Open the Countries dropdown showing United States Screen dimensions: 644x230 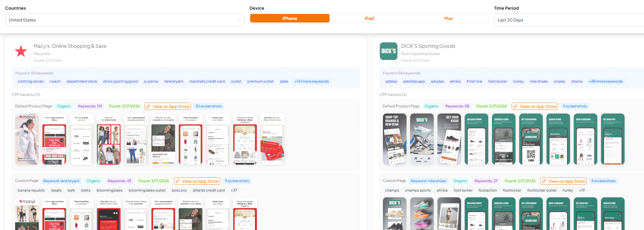[125, 20]
